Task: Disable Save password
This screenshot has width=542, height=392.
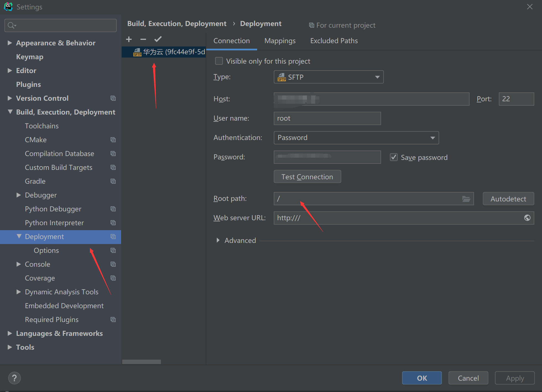Action: (394, 157)
